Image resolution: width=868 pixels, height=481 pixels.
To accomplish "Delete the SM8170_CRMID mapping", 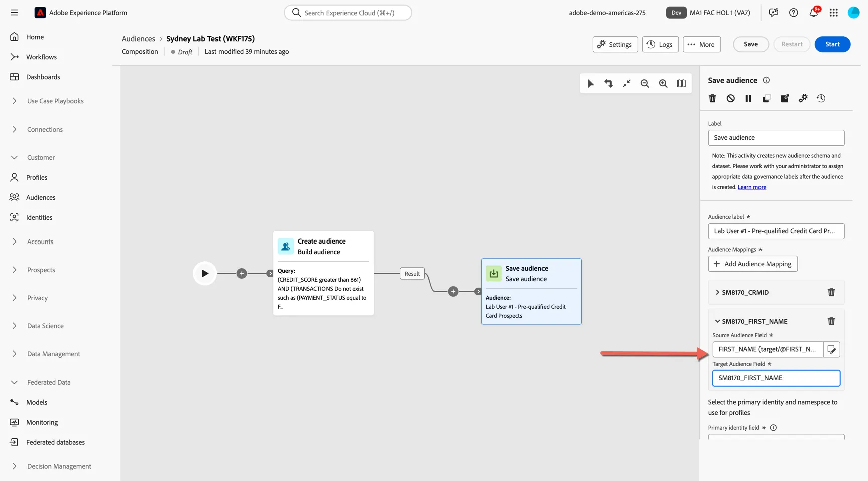I will [831, 292].
